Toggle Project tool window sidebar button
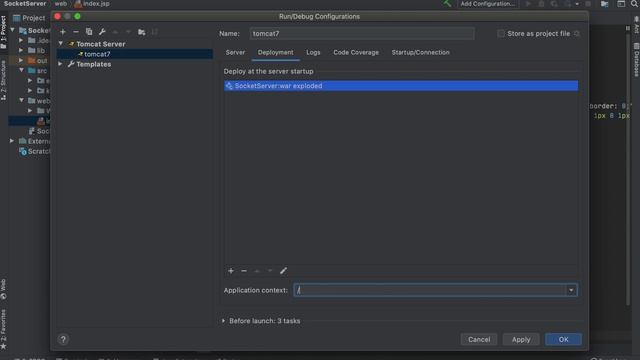This screenshot has width=640, height=360. (3, 32)
